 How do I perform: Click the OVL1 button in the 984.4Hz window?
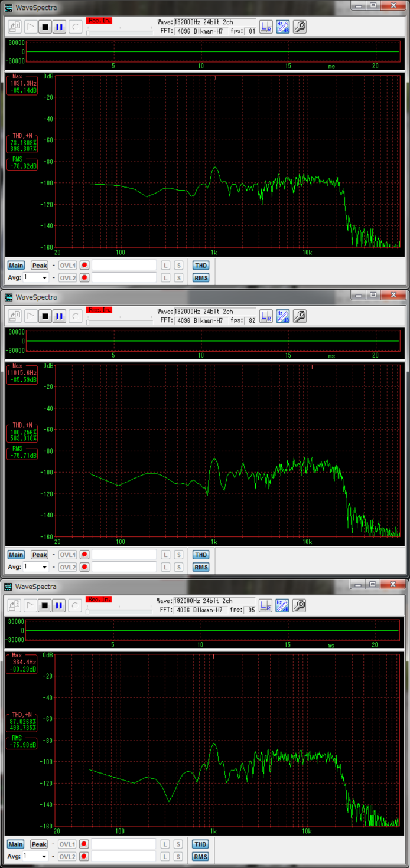tap(67, 844)
